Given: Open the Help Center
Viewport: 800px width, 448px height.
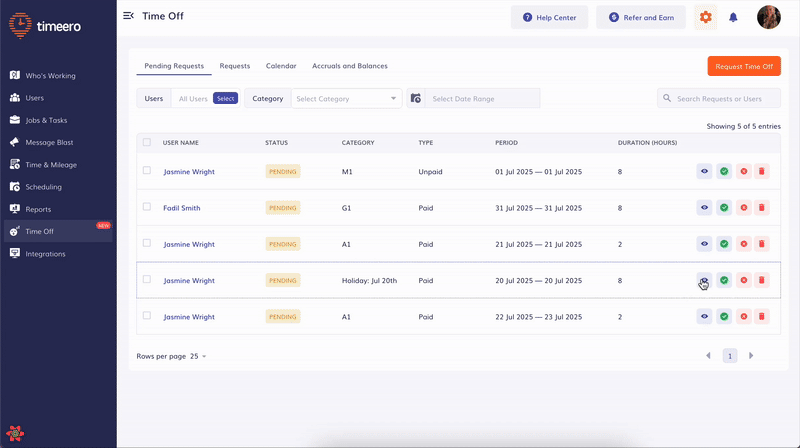Looking at the screenshot, I should [x=549, y=17].
